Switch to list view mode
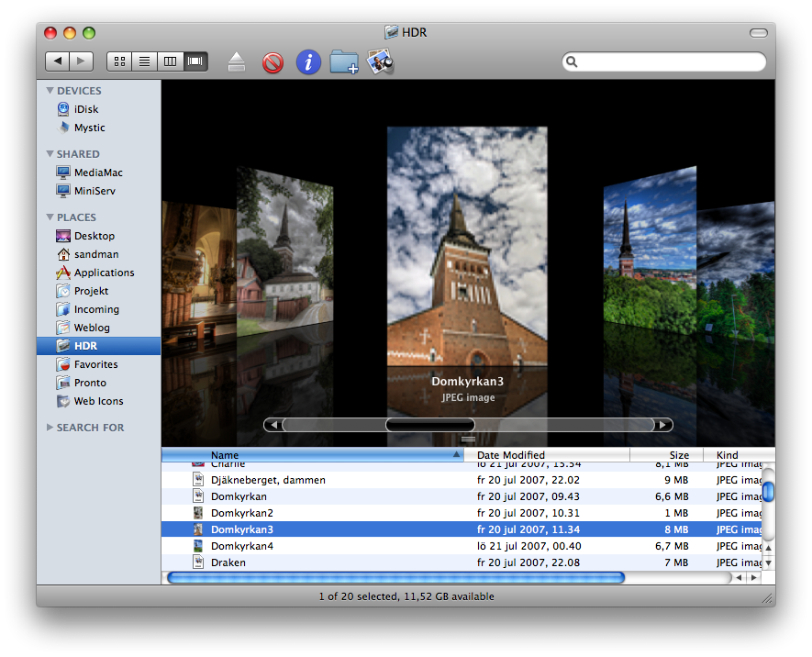 pyautogui.click(x=144, y=61)
